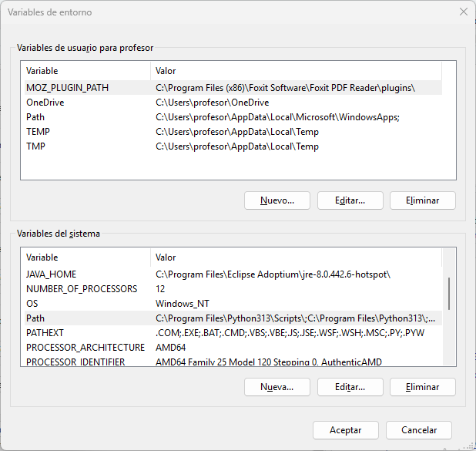Image resolution: width=476 pixels, height=451 pixels.
Task: Select the MOZ_PLUGIN_PATH user variable row
Action: (x=233, y=88)
